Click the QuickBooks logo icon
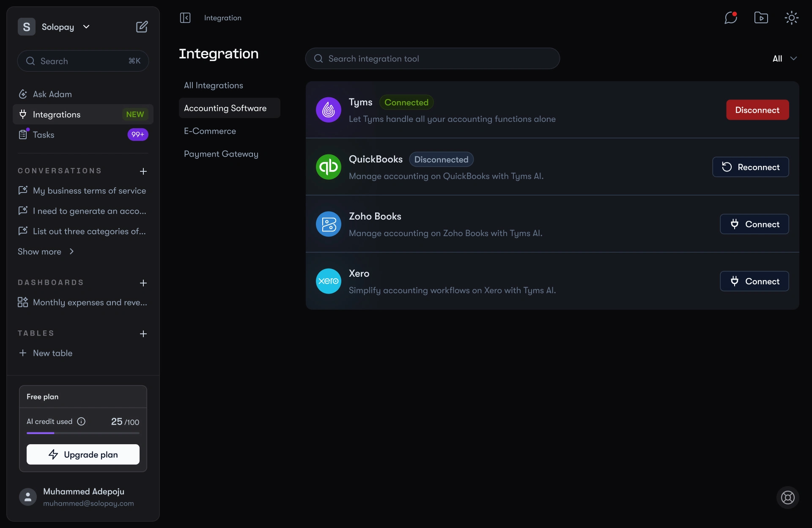This screenshot has height=528, width=812. coord(328,167)
